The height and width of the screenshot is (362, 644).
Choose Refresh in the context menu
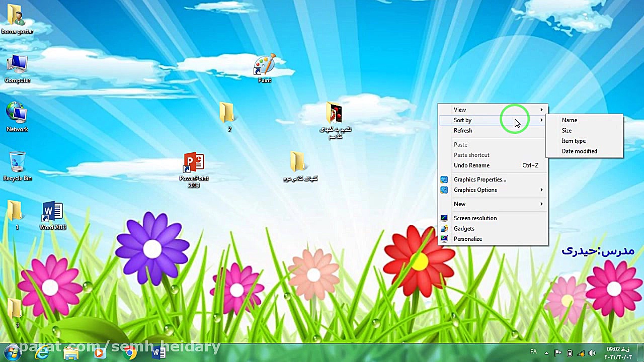click(493, 131)
